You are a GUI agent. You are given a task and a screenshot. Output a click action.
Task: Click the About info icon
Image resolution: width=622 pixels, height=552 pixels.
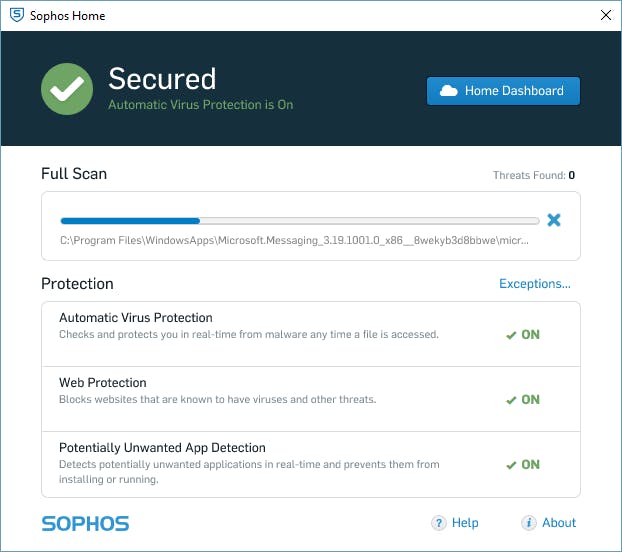529,523
